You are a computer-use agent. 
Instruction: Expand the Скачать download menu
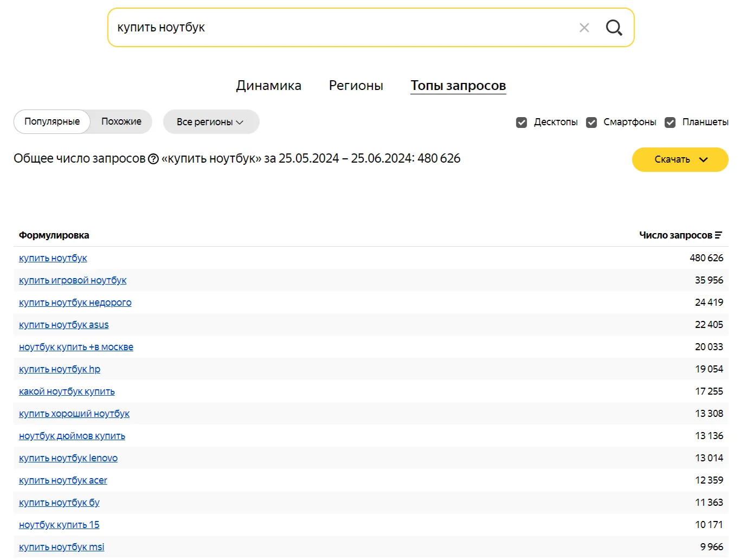pos(680,159)
